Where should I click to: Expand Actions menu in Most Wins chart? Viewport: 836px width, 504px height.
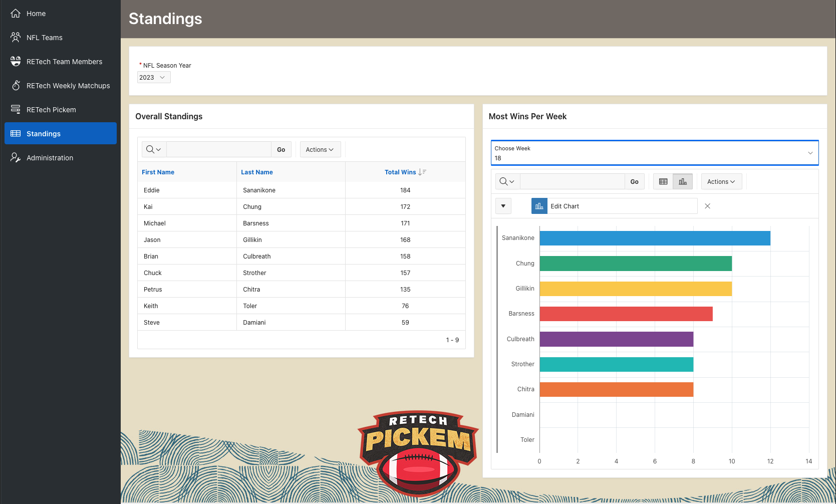click(721, 182)
